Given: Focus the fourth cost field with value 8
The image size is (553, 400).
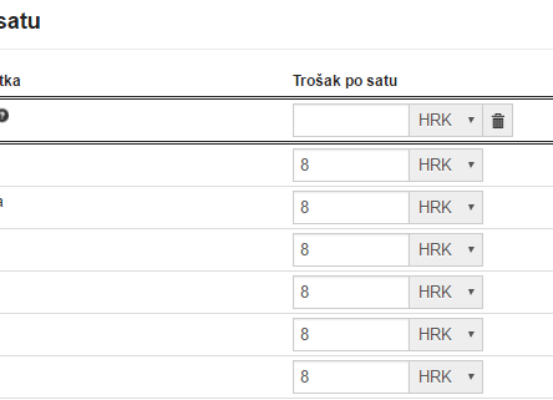Looking at the screenshot, I should [351, 292].
